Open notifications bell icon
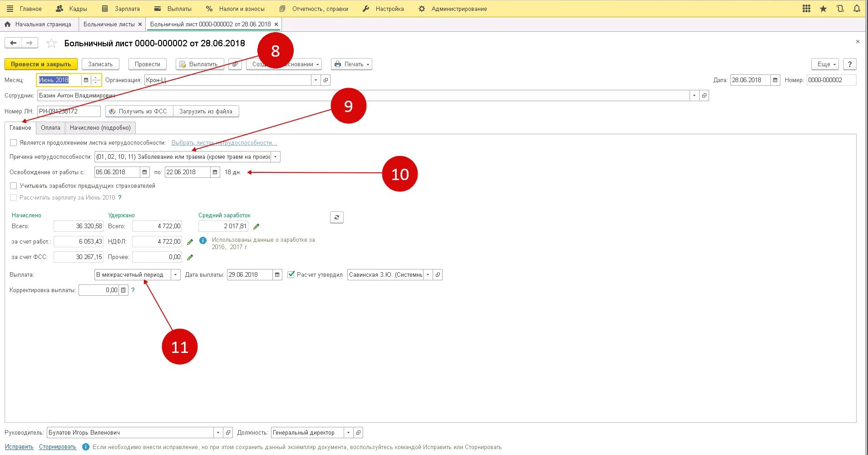Viewport: 868px width, 455px height. [x=857, y=9]
